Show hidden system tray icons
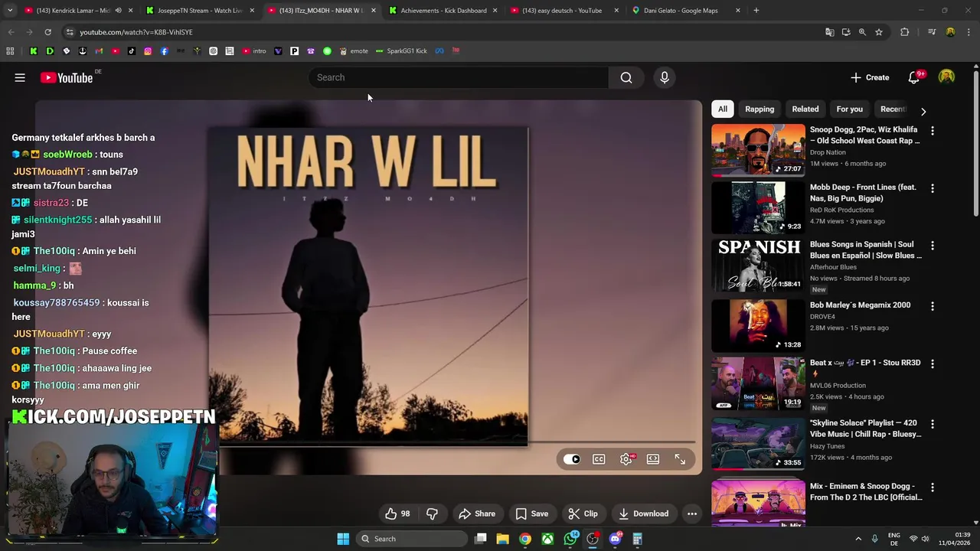The image size is (980, 551). pyautogui.click(x=858, y=539)
